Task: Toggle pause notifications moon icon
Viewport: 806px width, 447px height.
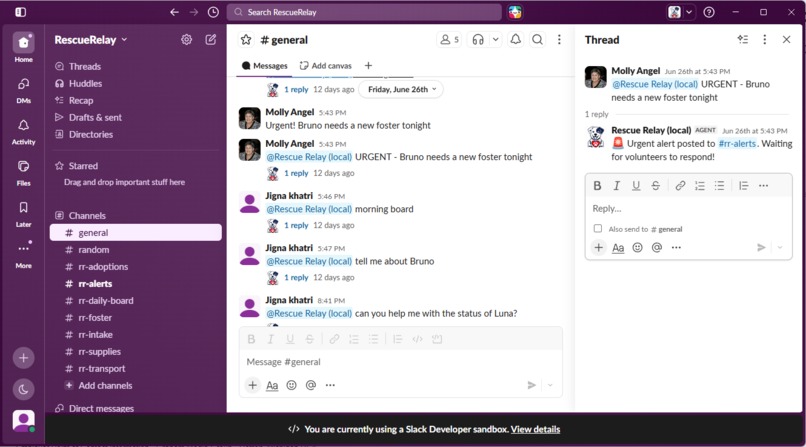Action: tap(24, 389)
